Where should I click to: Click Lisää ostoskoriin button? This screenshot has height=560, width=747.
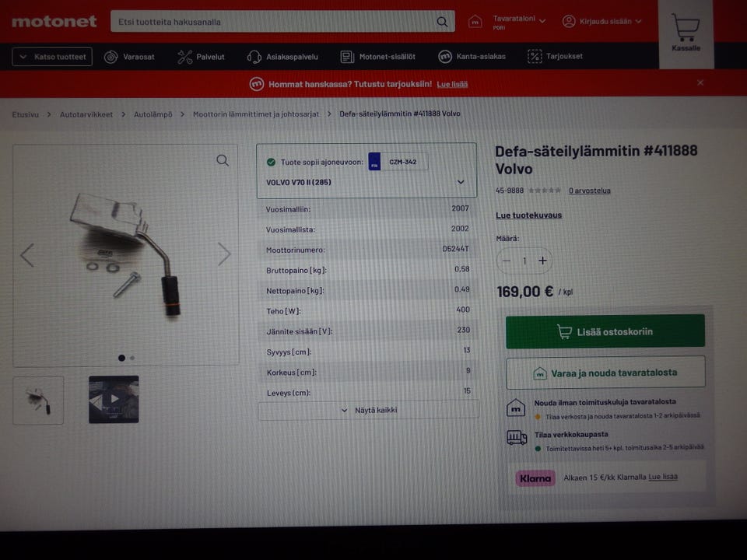(605, 331)
